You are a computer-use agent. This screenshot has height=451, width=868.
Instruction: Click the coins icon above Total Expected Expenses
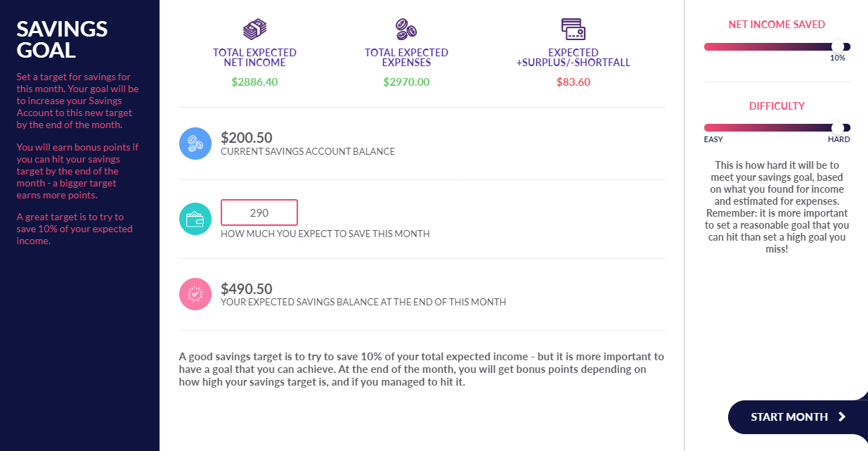406,30
